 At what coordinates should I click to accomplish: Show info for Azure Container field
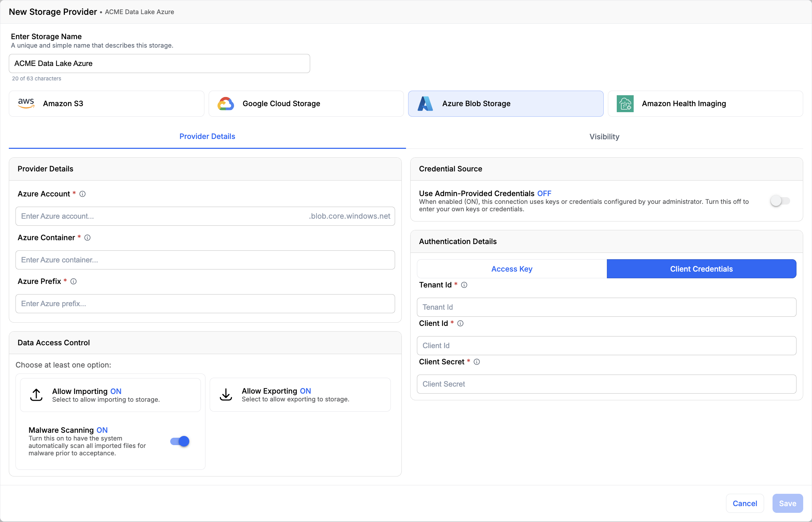coord(87,238)
